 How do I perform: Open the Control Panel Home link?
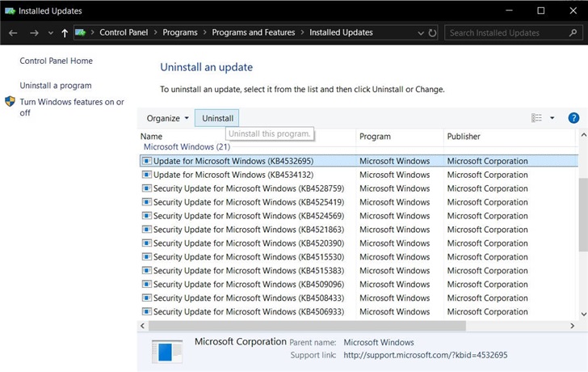click(56, 61)
